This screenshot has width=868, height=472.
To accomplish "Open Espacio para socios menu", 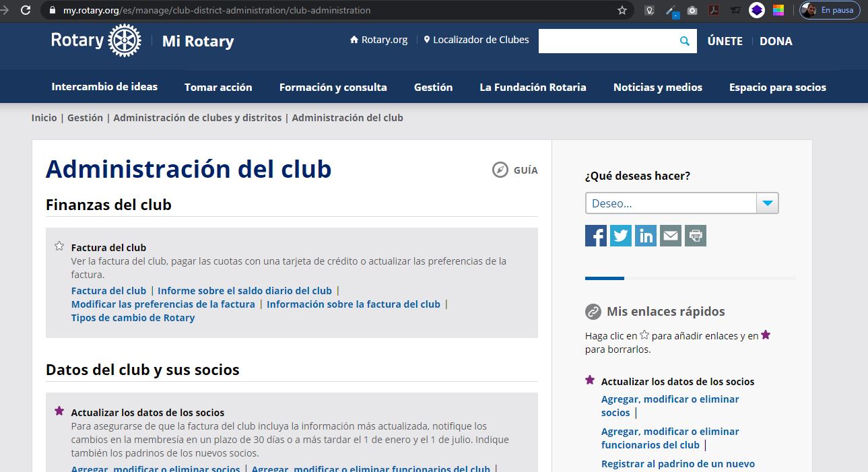I will pos(778,88).
